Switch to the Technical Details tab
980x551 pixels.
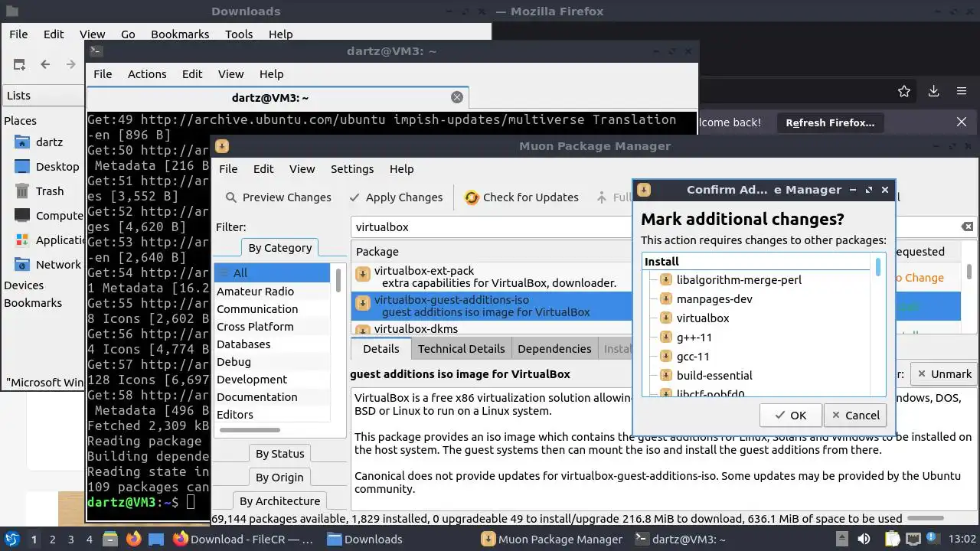461,349
